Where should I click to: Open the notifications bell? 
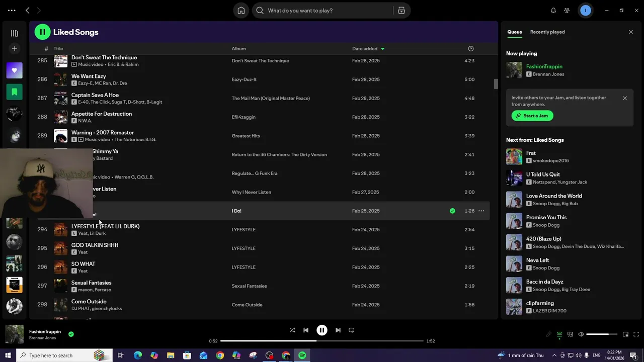click(553, 11)
